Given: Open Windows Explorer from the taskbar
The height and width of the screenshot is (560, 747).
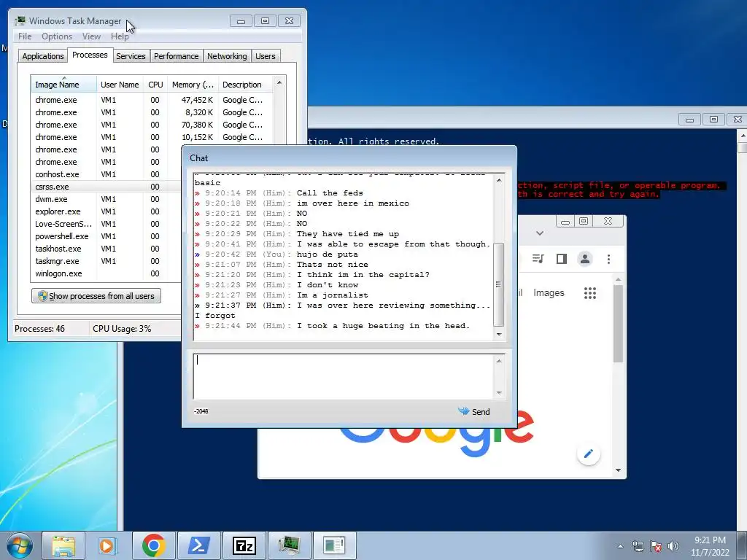Looking at the screenshot, I should pyautogui.click(x=63, y=545).
